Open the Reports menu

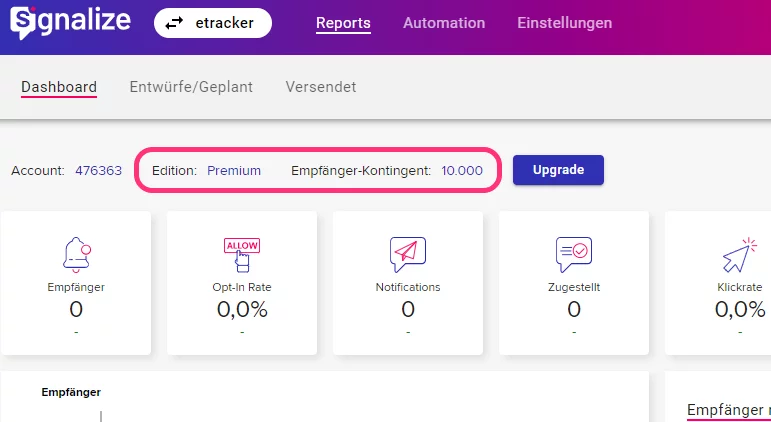coord(343,23)
